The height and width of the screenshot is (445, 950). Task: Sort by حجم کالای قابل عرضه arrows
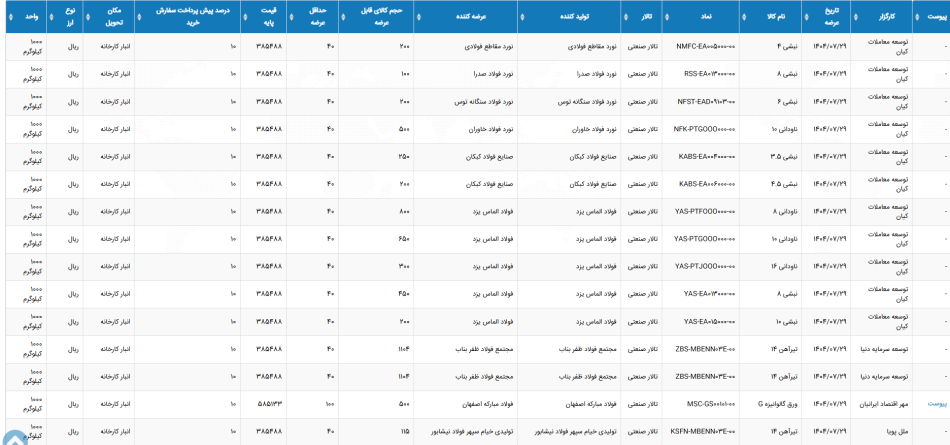pos(344,16)
